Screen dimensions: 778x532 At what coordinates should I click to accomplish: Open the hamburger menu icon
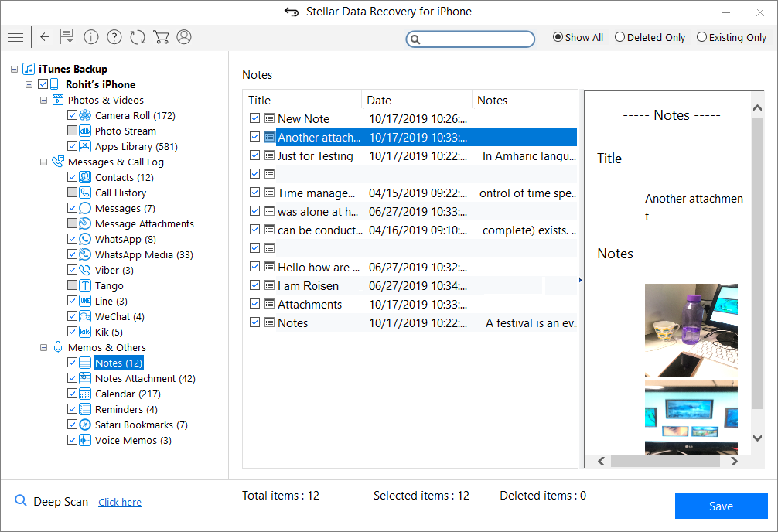tap(15, 37)
